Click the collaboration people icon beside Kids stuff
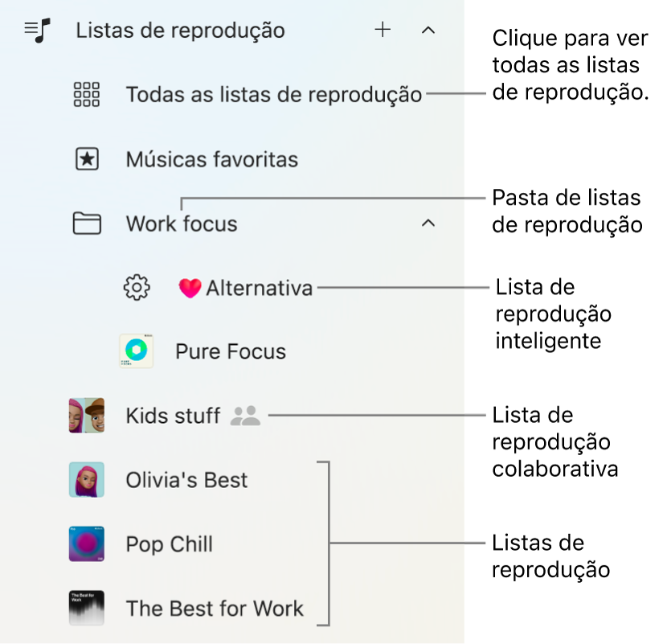 coord(245,416)
